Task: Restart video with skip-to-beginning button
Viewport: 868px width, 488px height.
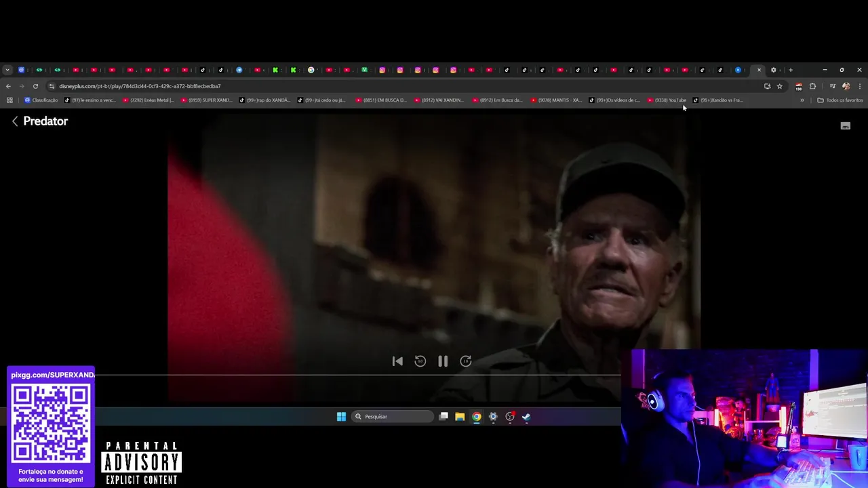Action: [397, 361]
